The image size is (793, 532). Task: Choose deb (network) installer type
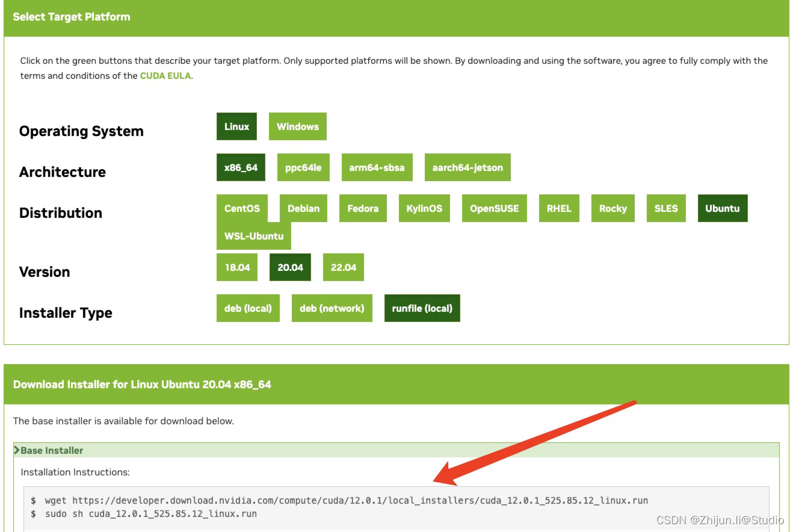point(332,308)
